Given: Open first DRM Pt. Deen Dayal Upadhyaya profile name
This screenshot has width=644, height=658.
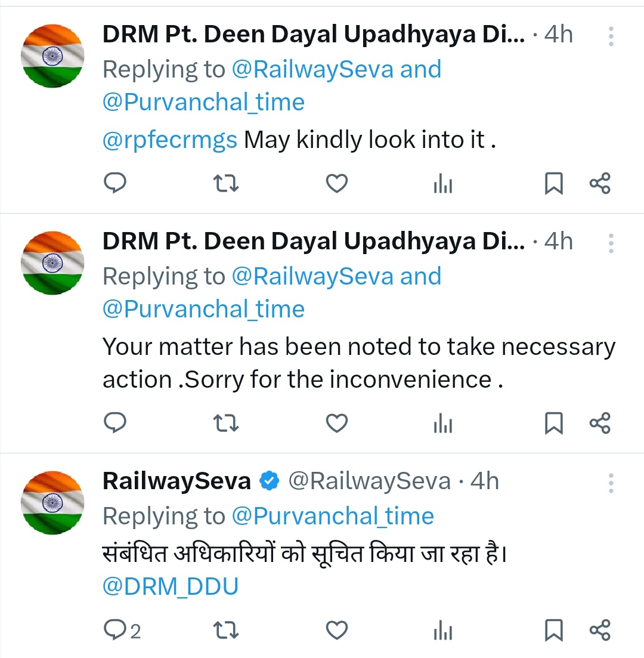Looking at the screenshot, I should pos(313,35).
